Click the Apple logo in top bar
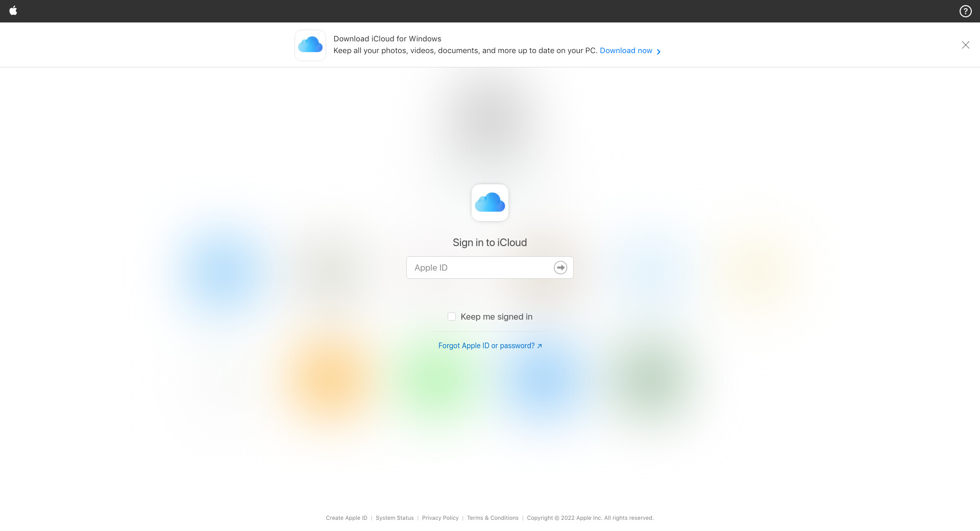 (13, 11)
